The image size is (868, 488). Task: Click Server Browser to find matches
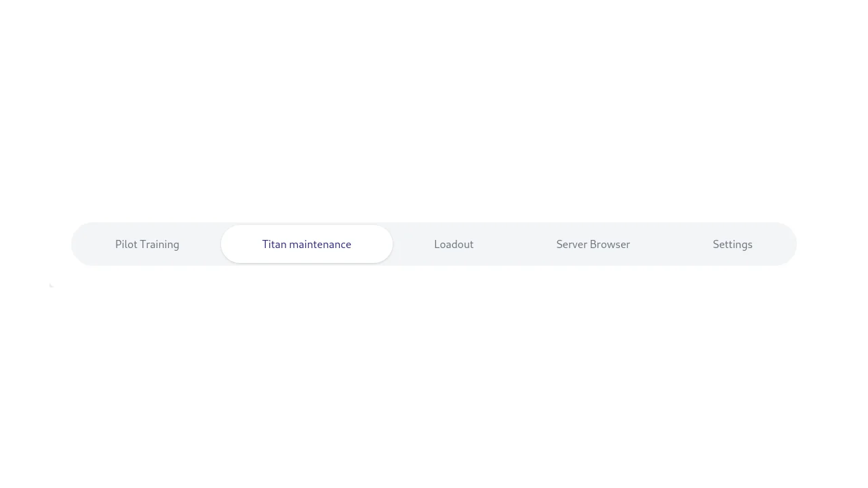[593, 244]
